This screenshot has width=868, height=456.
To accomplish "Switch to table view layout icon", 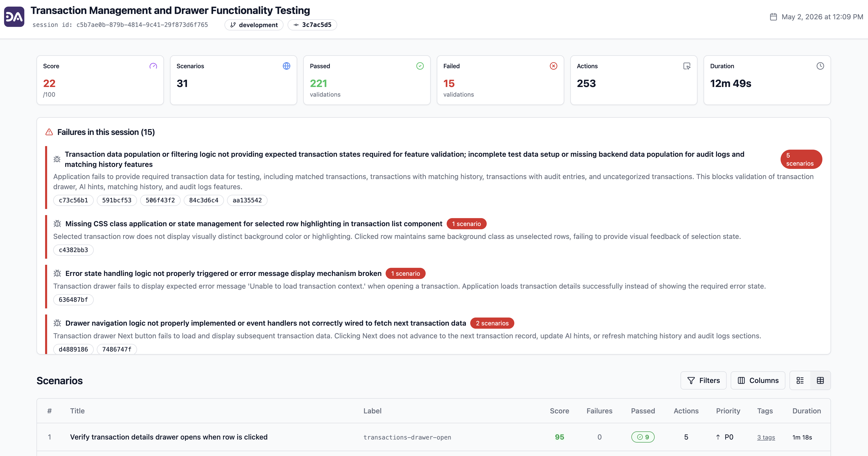I will point(820,380).
